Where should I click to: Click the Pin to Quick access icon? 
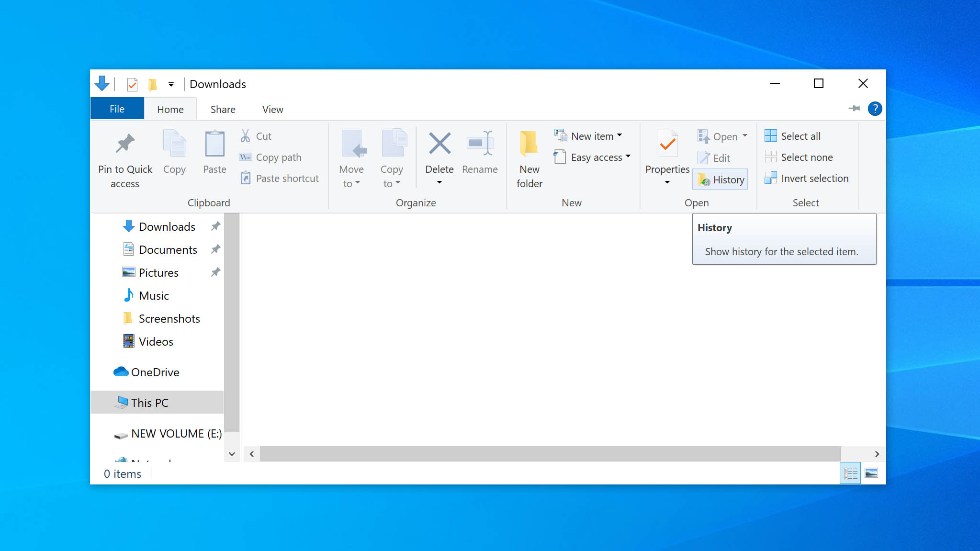coord(125,144)
